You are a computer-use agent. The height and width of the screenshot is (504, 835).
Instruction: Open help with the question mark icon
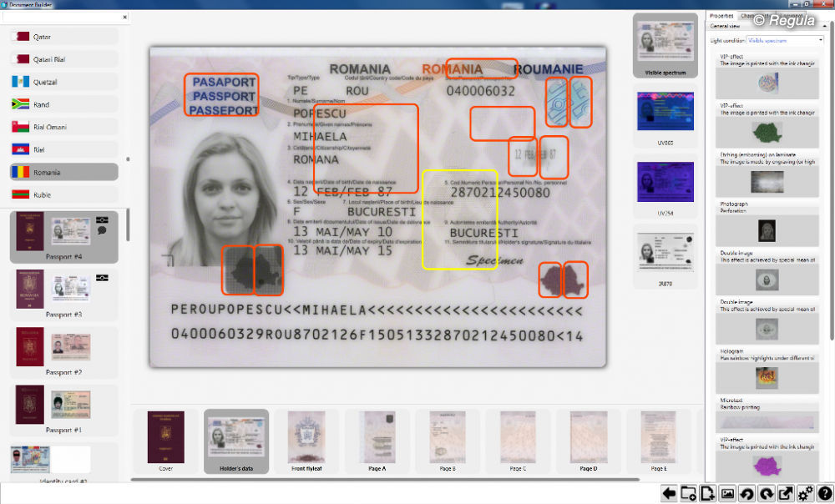pos(825,493)
